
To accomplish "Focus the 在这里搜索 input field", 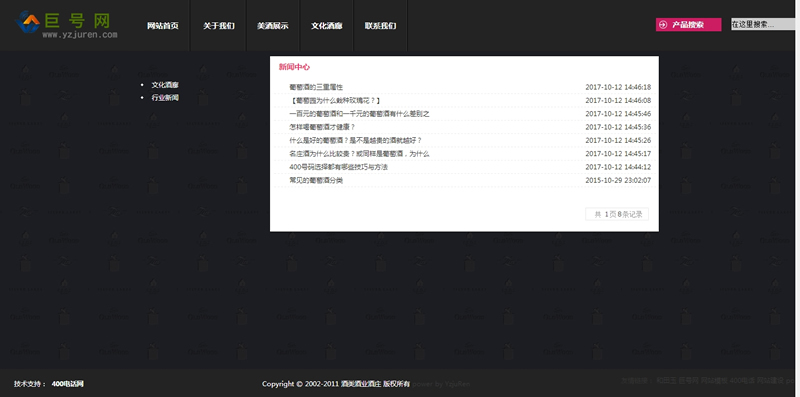I will (764, 24).
